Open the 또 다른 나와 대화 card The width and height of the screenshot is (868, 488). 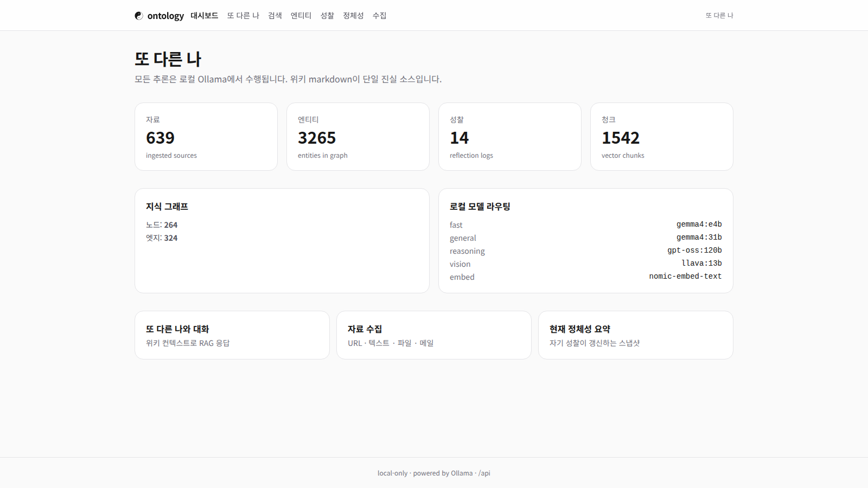click(x=232, y=335)
